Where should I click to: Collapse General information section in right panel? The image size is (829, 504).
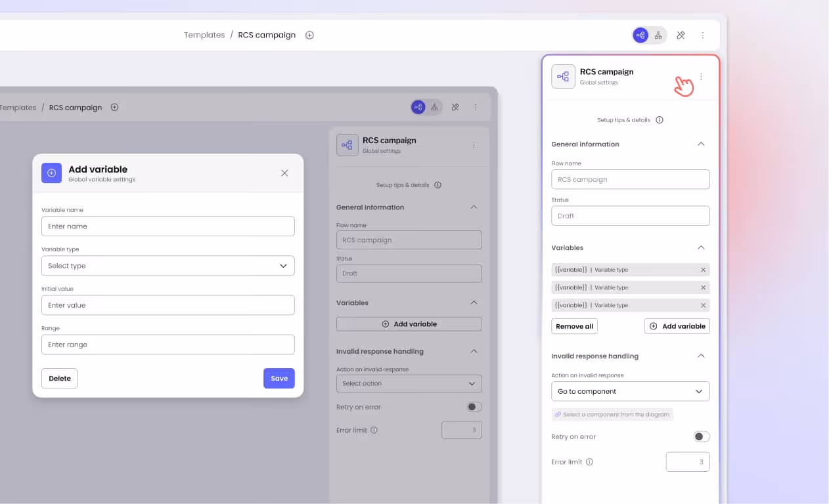(701, 144)
